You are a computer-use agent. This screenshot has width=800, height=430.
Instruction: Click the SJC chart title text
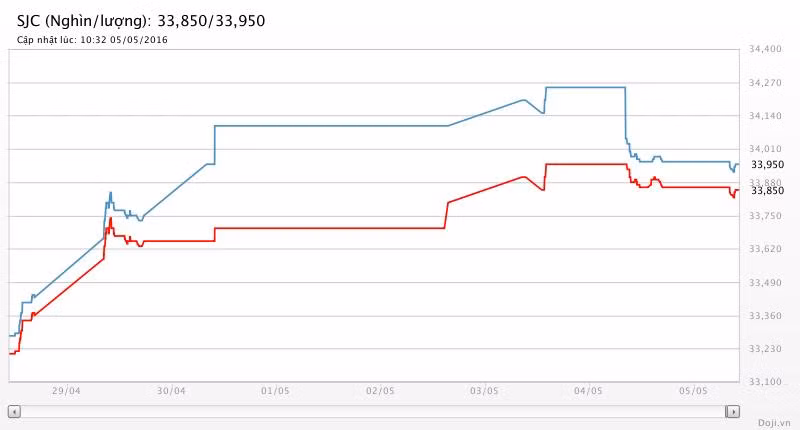click(x=141, y=20)
